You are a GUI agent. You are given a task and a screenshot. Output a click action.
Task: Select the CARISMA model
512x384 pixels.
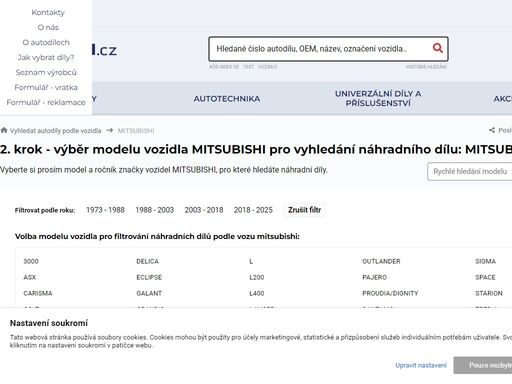click(38, 293)
